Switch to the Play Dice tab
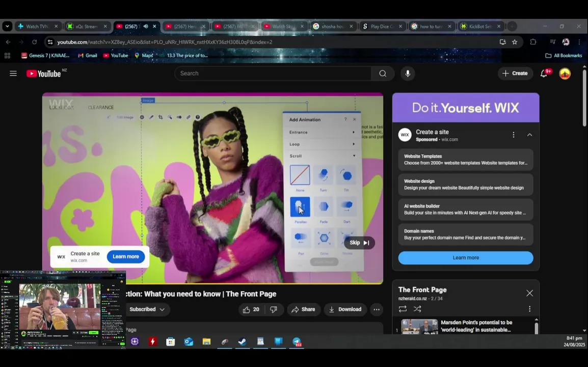Viewport: 588px width, 367px height. (x=383, y=27)
